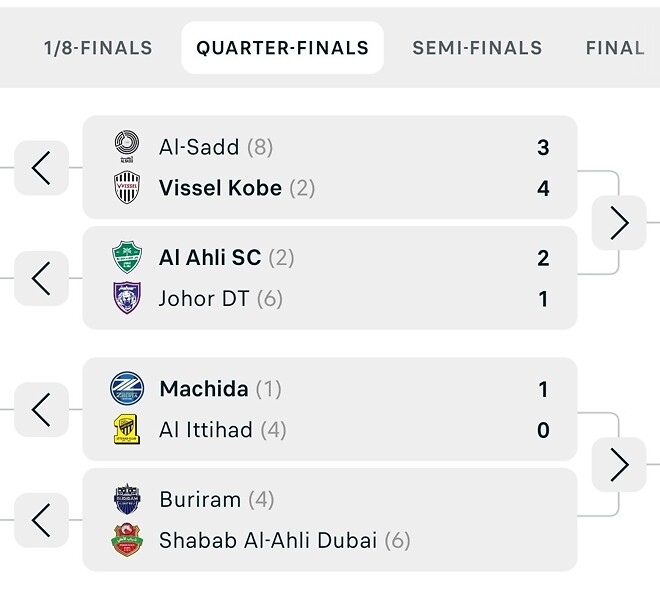The width and height of the screenshot is (660, 596).
Task: Advance to semi-final from top bracket pair
Action: (x=619, y=223)
